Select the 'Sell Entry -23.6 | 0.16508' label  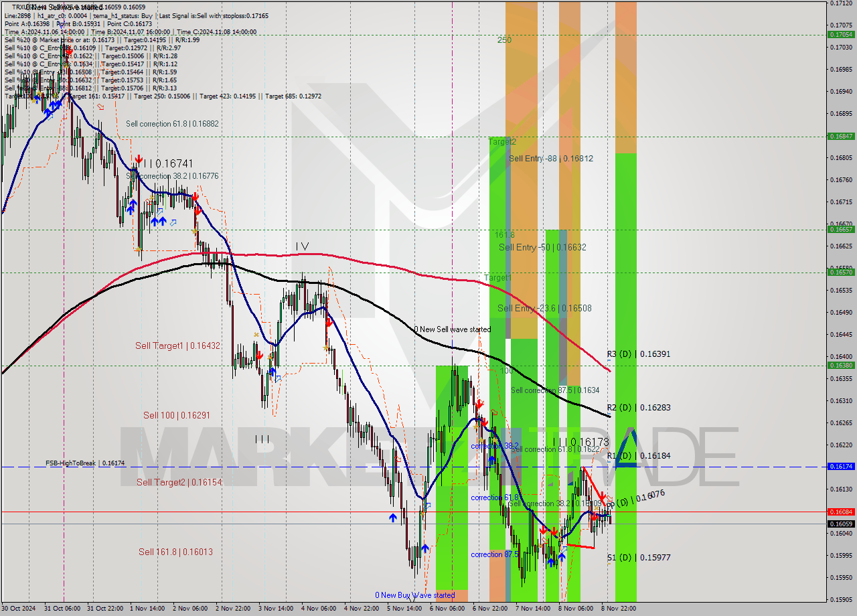click(544, 309)
